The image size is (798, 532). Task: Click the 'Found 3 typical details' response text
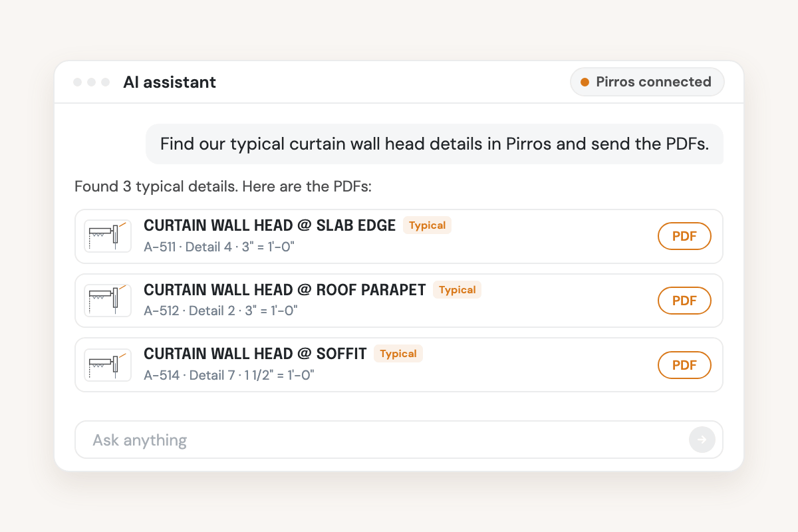click(223, 186)
